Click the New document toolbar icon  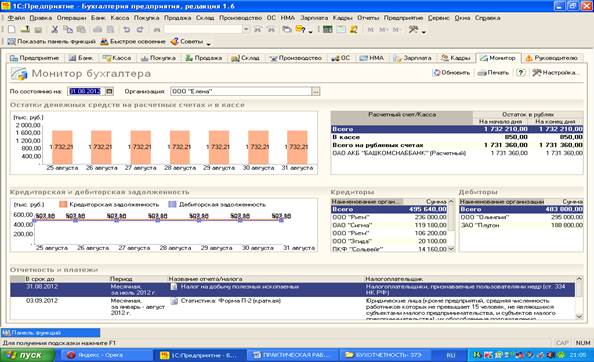click(x=12, y=29)
